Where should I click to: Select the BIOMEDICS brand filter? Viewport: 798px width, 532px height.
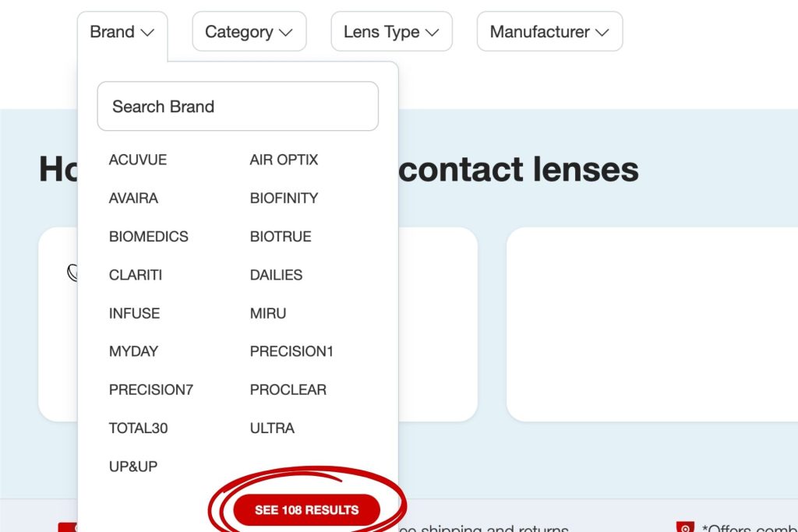click(x=148, y=236)
